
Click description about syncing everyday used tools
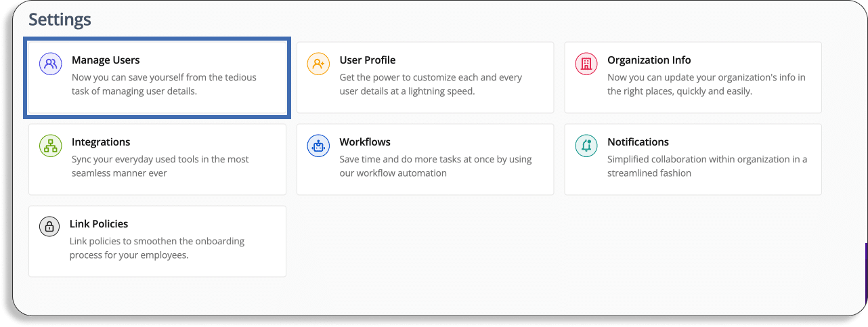click(x=160, y=166)
